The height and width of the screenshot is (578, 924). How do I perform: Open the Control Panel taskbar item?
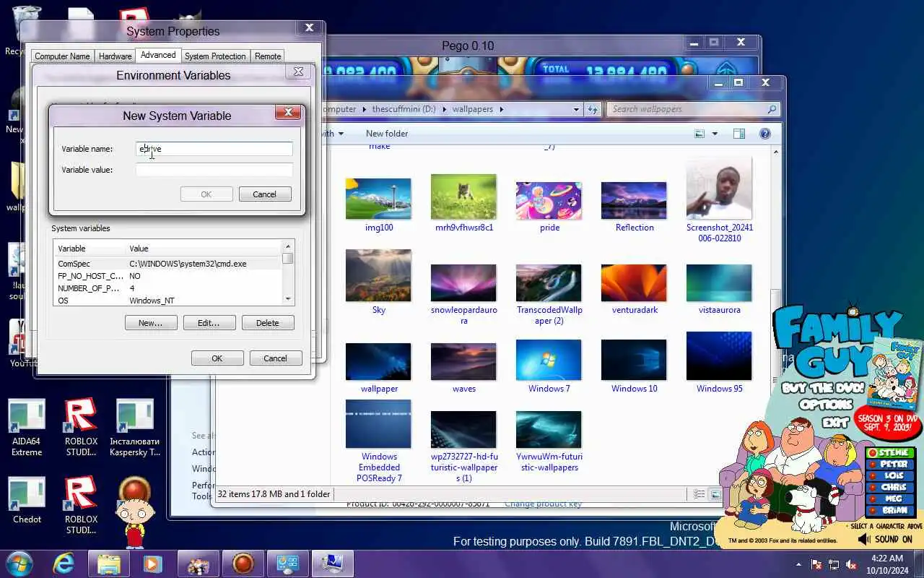pos(287,564)
